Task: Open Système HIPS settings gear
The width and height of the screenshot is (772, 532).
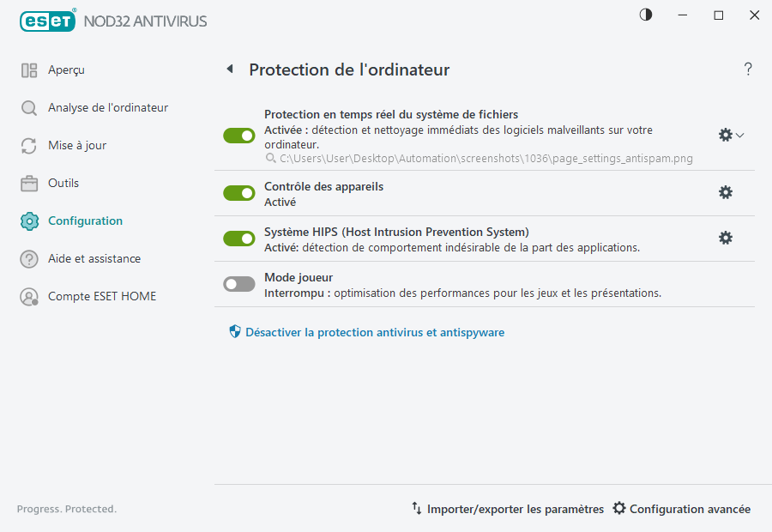Action: click(726, 238)
